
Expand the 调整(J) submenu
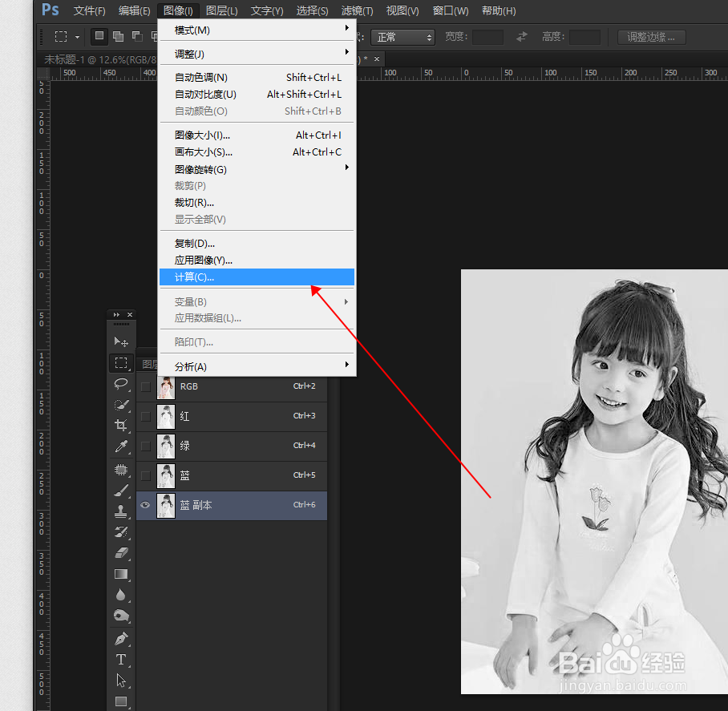[x=257, y=54]
